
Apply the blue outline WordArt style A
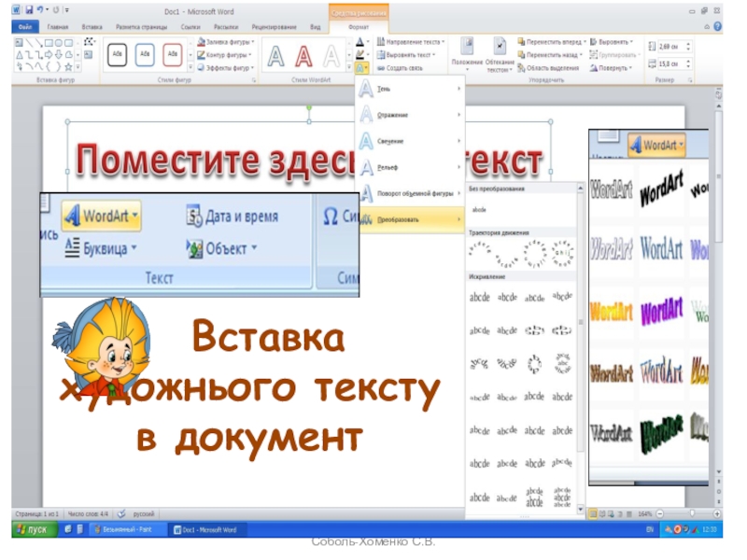(275, 56)
